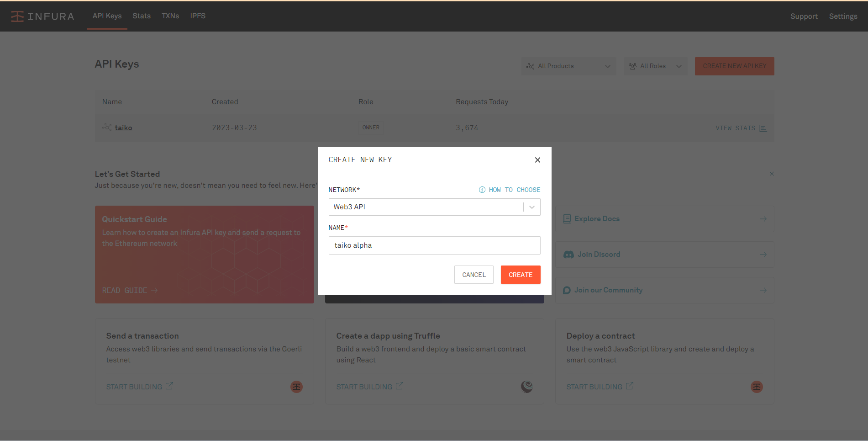This screenshot has width=868, height=441.
Task: Click Infura badge in Send a transaction card
Action: pos(297,387)
